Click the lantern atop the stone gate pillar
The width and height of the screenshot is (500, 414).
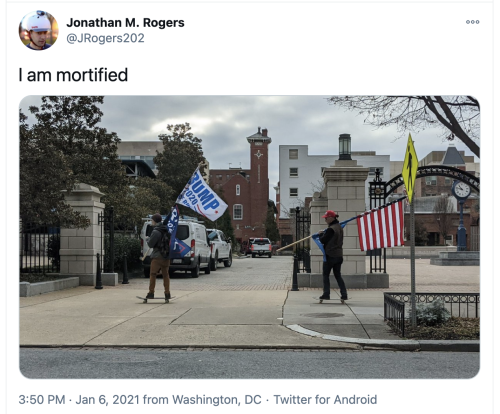(x=345, y=147)
